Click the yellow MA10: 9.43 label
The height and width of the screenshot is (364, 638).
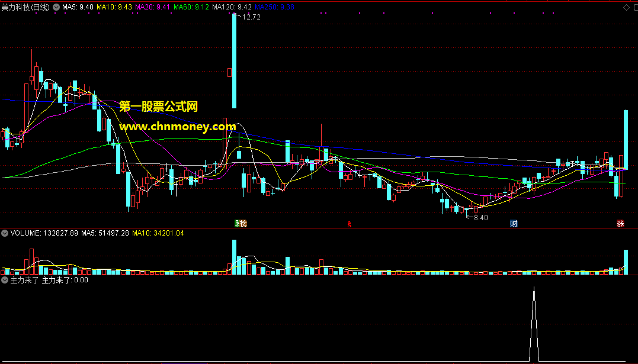[x=114, y=7]
